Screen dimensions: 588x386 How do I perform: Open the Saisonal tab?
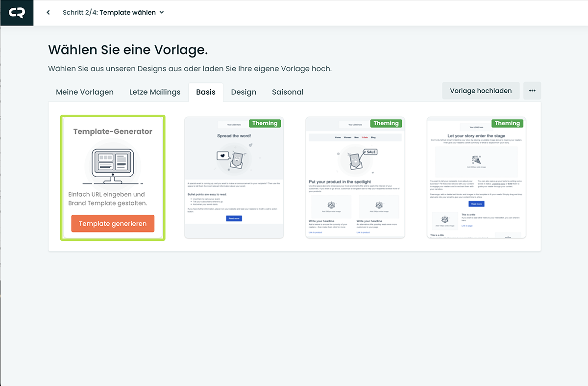tap(288, 92)
